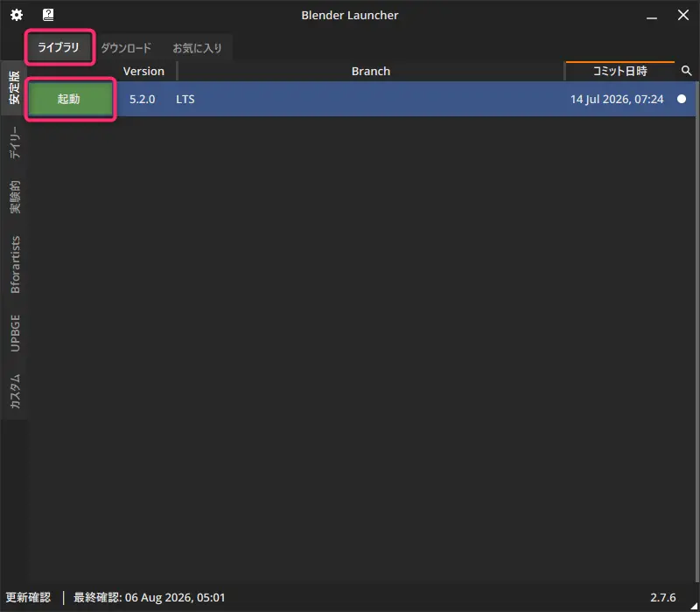
Task: Select the 安定版 side tab
Action: point(14,87)
